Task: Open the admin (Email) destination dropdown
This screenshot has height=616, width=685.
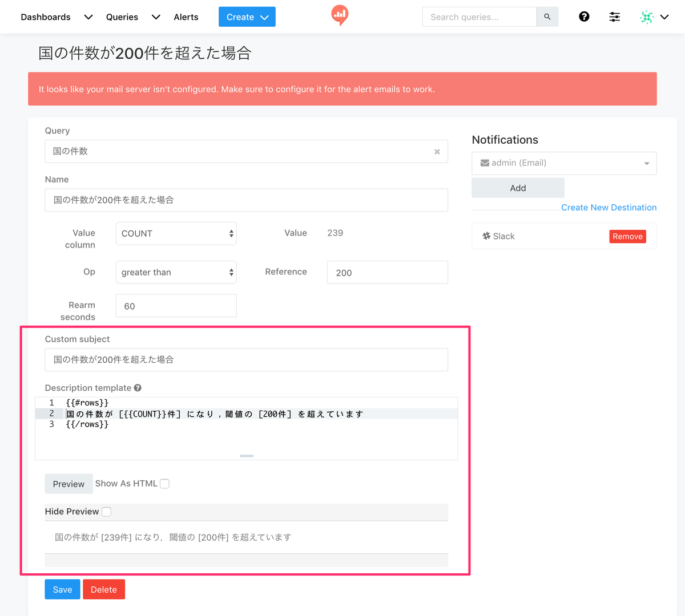Action: point(564,163)
